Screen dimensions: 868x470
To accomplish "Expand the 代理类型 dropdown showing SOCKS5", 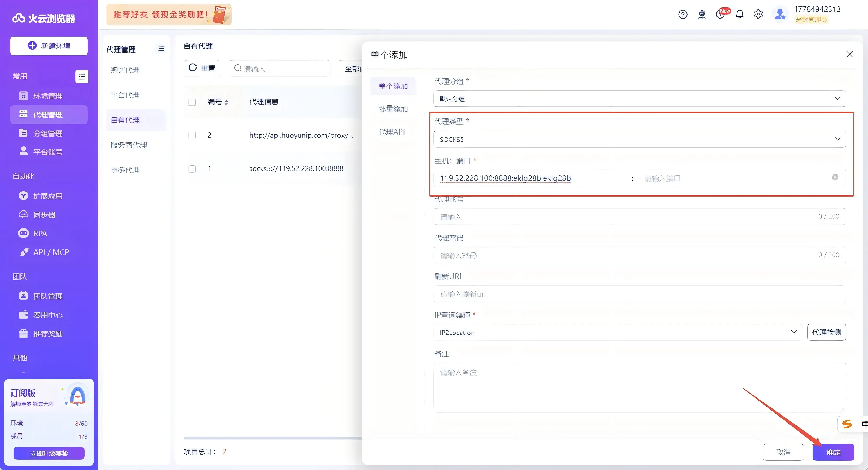I will (x=640, y=139).
